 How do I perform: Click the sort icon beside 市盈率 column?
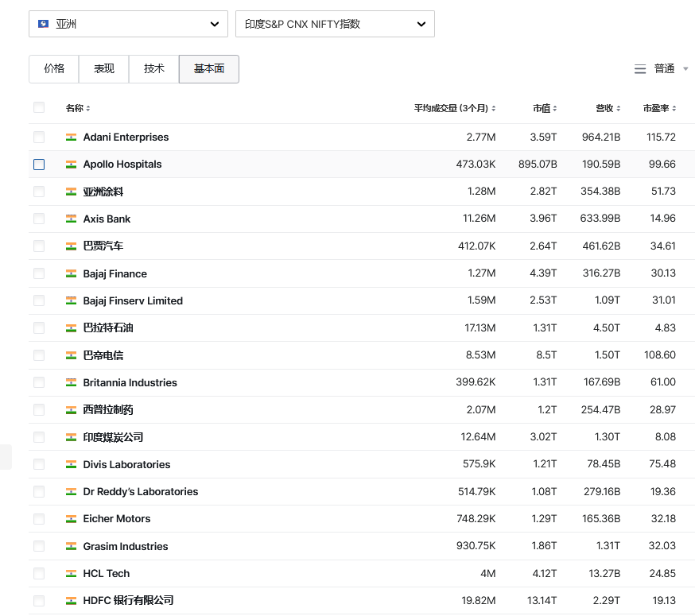click(x=673, y=108)
